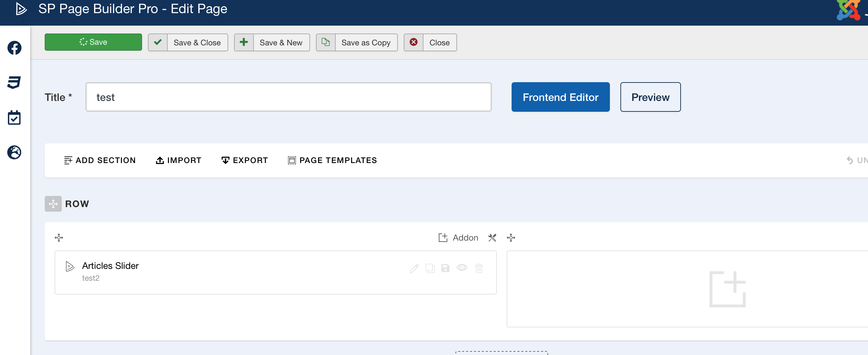Open the CSS3 icon in the sidebar
This screenshot has height=355, width=868.
(x=14, y=82)
